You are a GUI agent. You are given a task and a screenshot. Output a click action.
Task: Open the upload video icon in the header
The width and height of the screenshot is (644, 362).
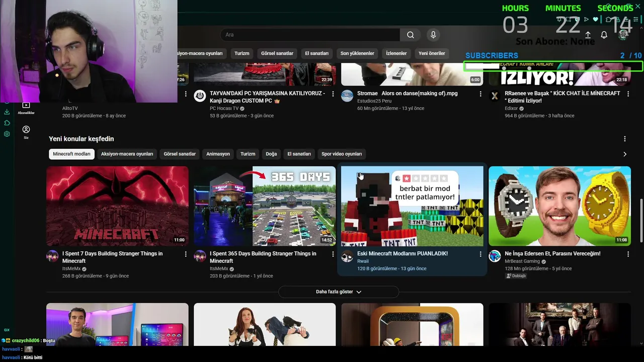[588, 35]
